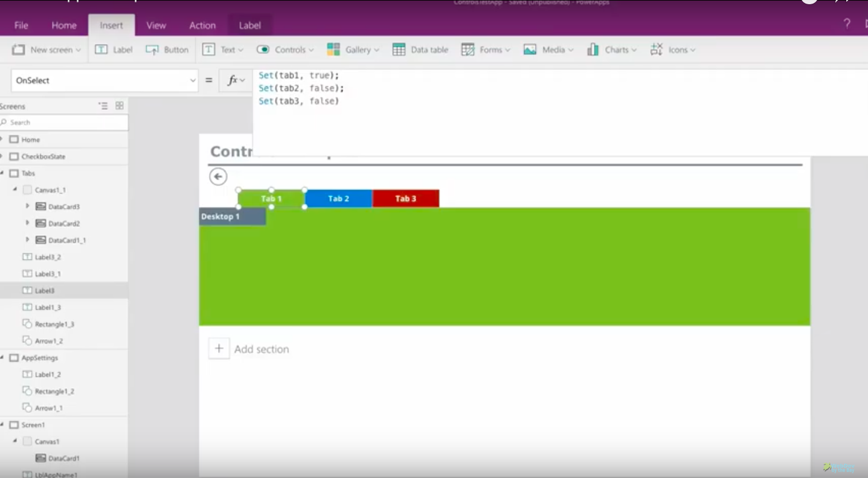Click the Add section button on canvas
The image size is (868, 478).
tap(219, 348)
